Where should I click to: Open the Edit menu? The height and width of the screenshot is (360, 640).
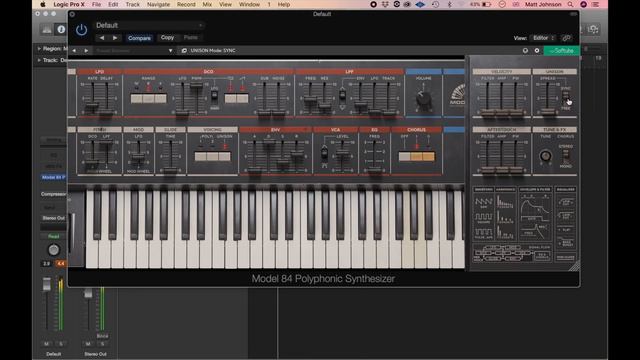(x=113, y=4)
